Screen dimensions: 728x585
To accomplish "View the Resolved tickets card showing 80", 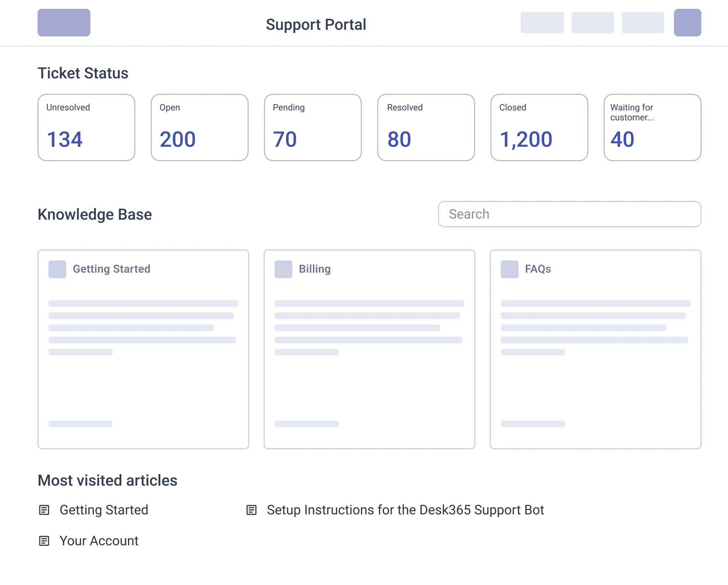I will (426, 127).
